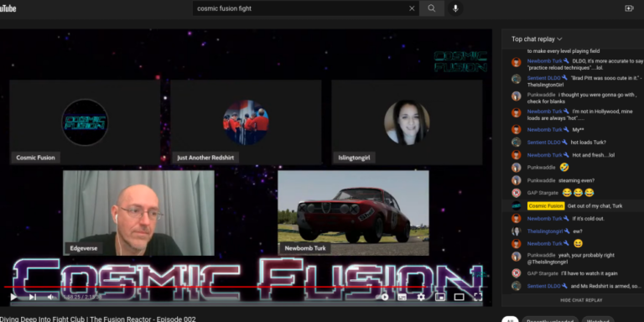Click in the search box containing cosmic fusion fight
644x322 pixels.
pos(300,8)
